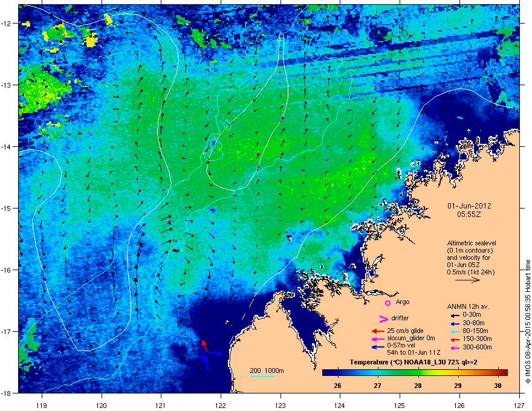The height and width of the screenshot is (411, 532).
Task: Click the 26 tick label on color bar
Action: (337, 386)
